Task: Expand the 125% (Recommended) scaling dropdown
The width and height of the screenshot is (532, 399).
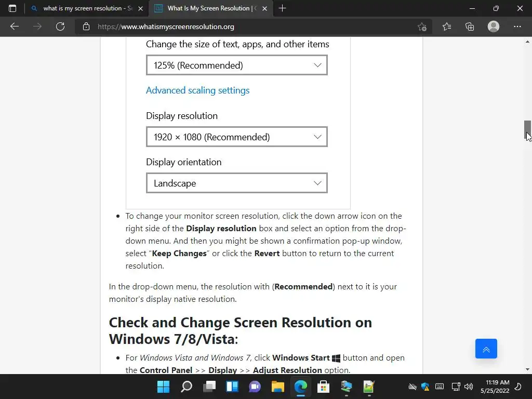Action: tap(237, 65)
